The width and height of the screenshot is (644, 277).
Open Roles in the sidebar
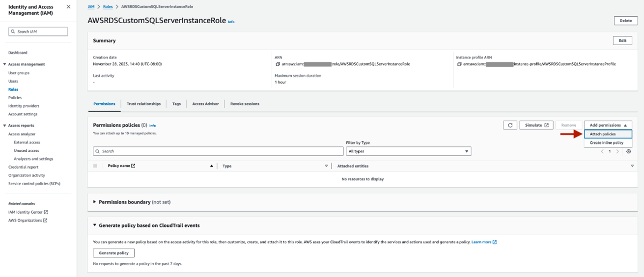coord(13,89)
